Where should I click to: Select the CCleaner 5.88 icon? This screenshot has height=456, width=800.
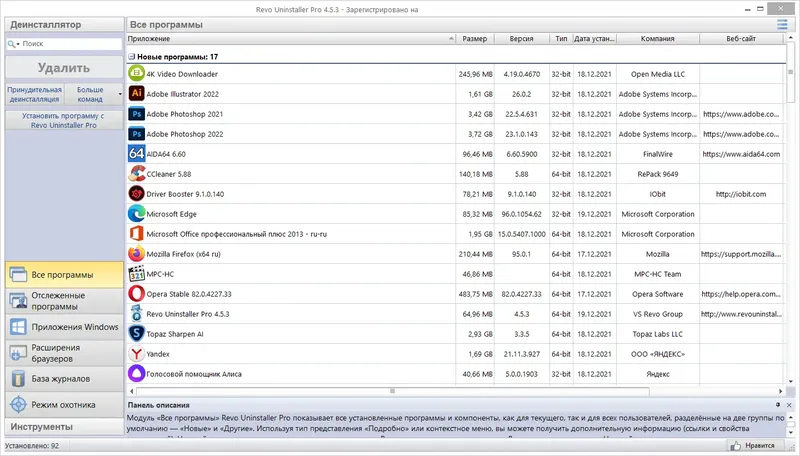tap(136, 173)
